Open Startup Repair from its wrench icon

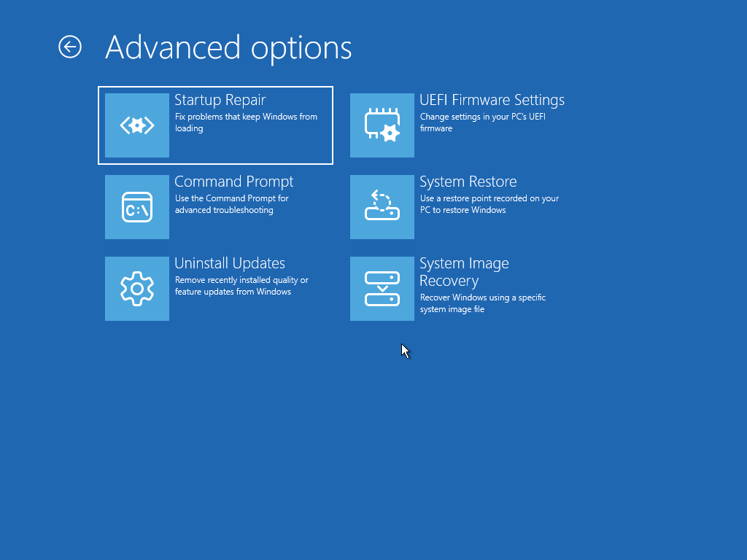pyautogui.click(x=137, y=125)
